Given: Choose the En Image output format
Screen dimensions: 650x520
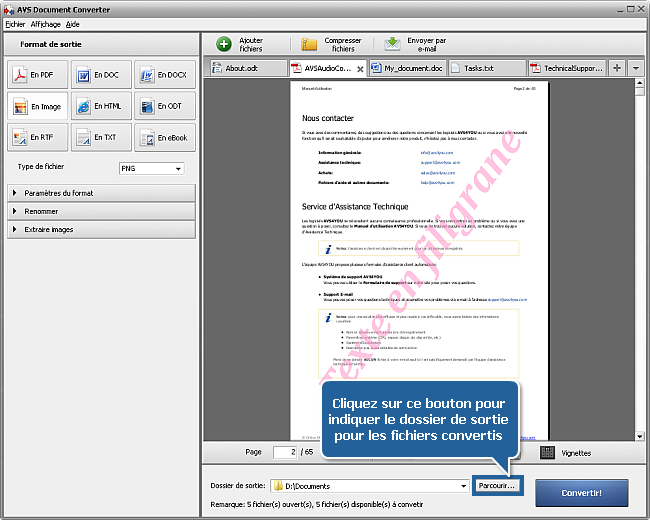Looking at the screenshot, I should pyautogui.click(x=37, y=106).
